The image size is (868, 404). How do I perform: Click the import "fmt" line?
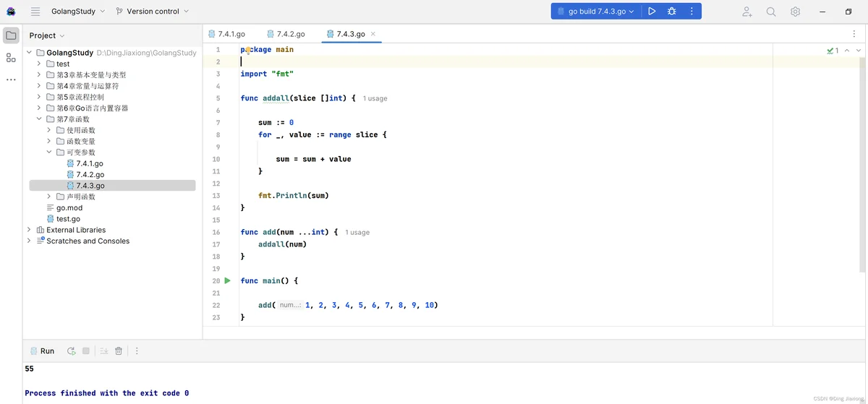(267, 74)
